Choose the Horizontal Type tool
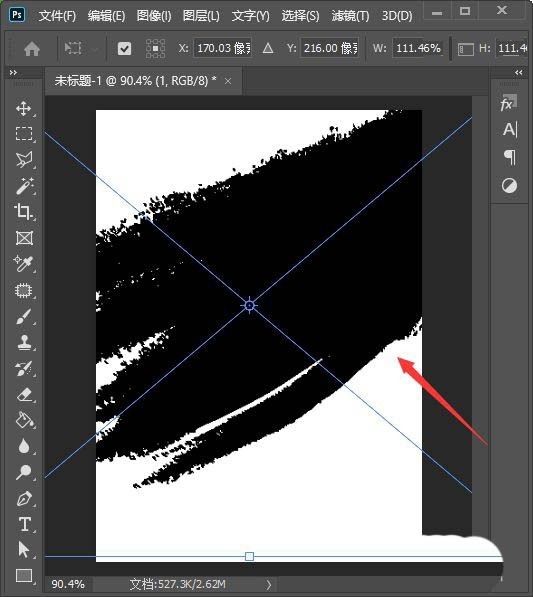 24,524
